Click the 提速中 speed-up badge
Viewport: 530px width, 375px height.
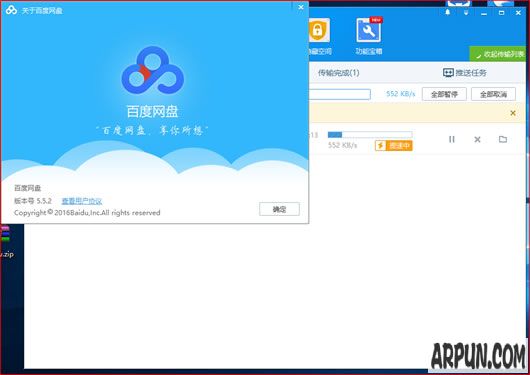pyautogui.click(x=394, y=145)
